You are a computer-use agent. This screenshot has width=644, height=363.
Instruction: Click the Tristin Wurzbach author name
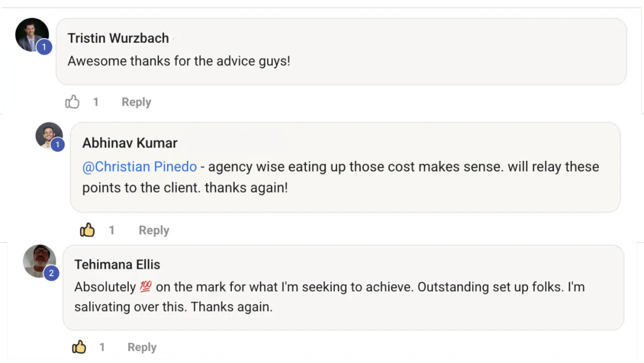(x=118, y=38)
